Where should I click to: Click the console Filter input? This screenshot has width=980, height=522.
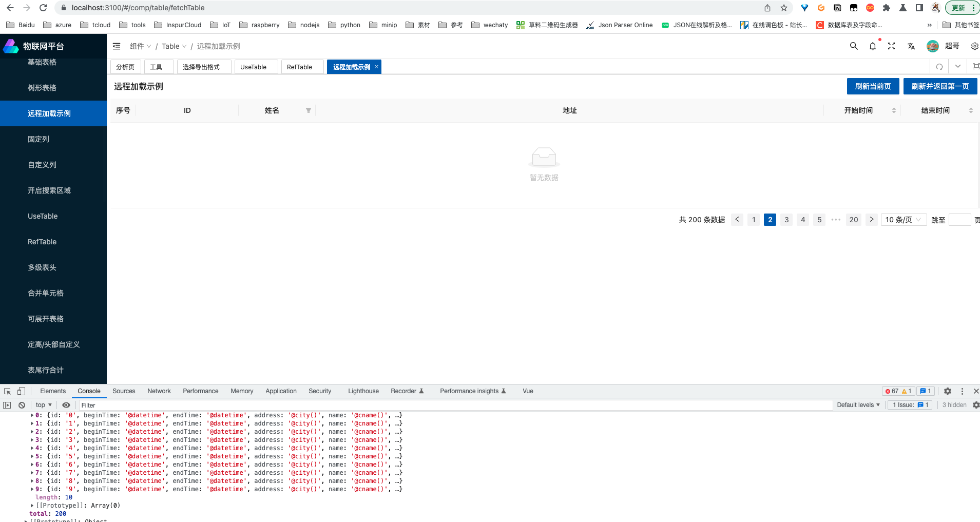[x=455, y=405]
